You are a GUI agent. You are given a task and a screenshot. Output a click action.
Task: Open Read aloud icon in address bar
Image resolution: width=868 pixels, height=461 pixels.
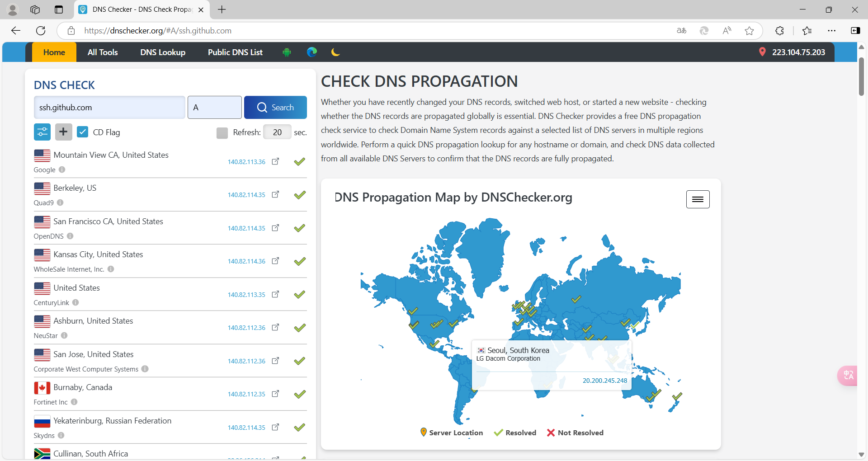(726, 31)
